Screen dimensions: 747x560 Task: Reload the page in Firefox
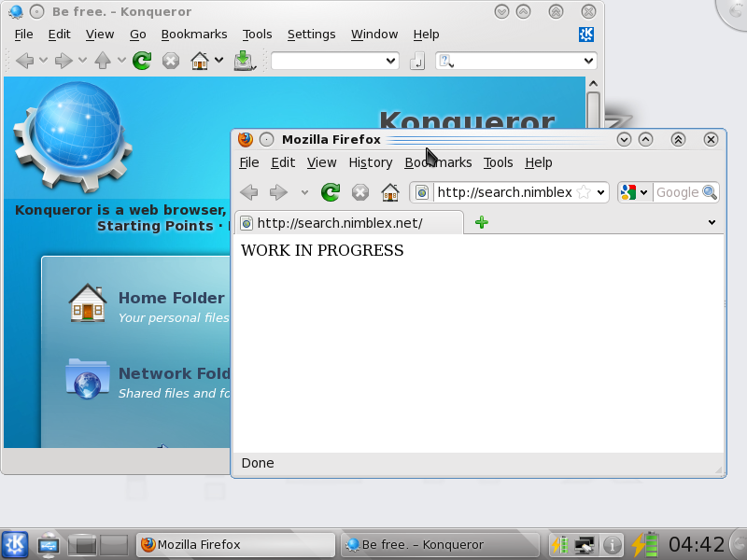(331, 192)
